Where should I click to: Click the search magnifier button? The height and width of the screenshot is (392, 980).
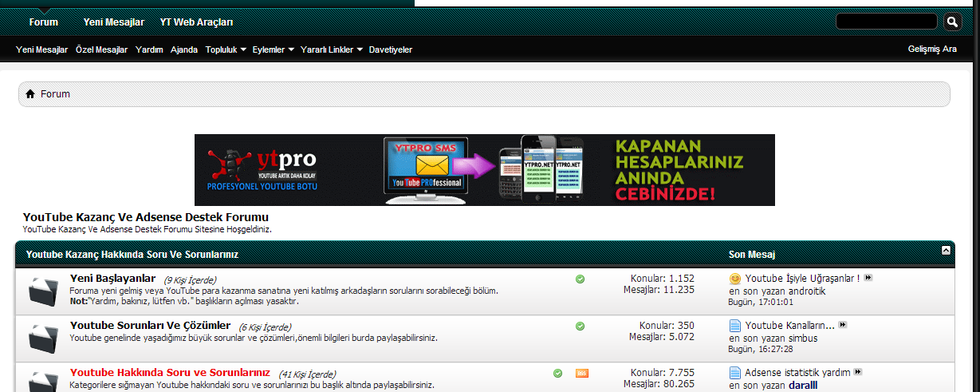[952, 22]
